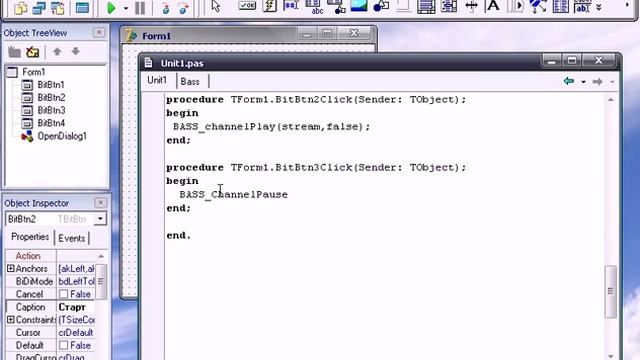Select BitBtn3 in the tree
Image resolution: width=640 pixels, height=360 pixels.
[x=51, y=110]
